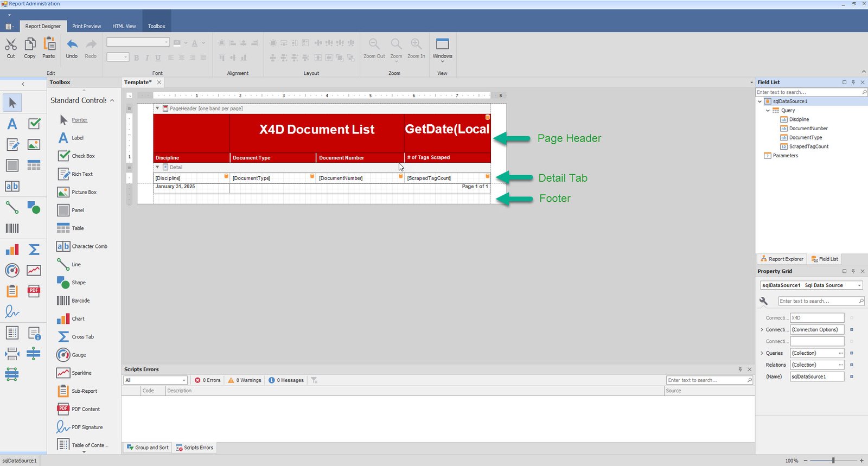
Task: Toggle the 0 Messages filter button
Action: coord(286,380)
